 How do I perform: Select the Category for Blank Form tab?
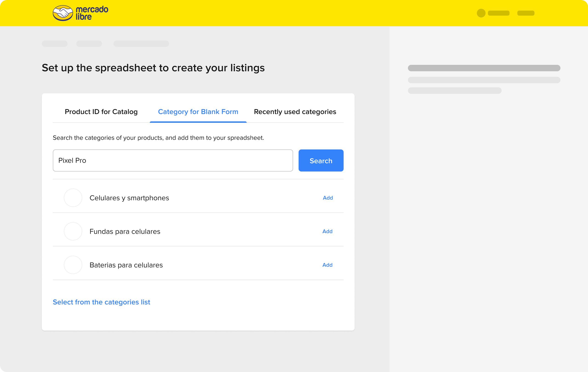click(x=198, y=112)
